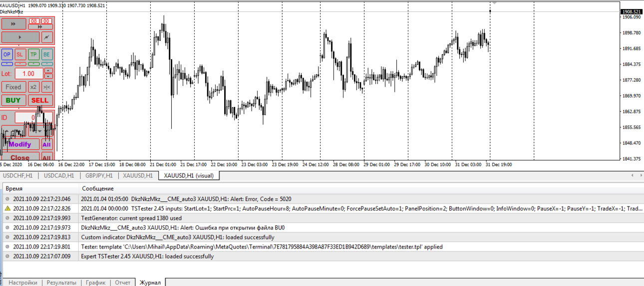
Task: Click the >|< button beside x2
Action: coord(46,87)
